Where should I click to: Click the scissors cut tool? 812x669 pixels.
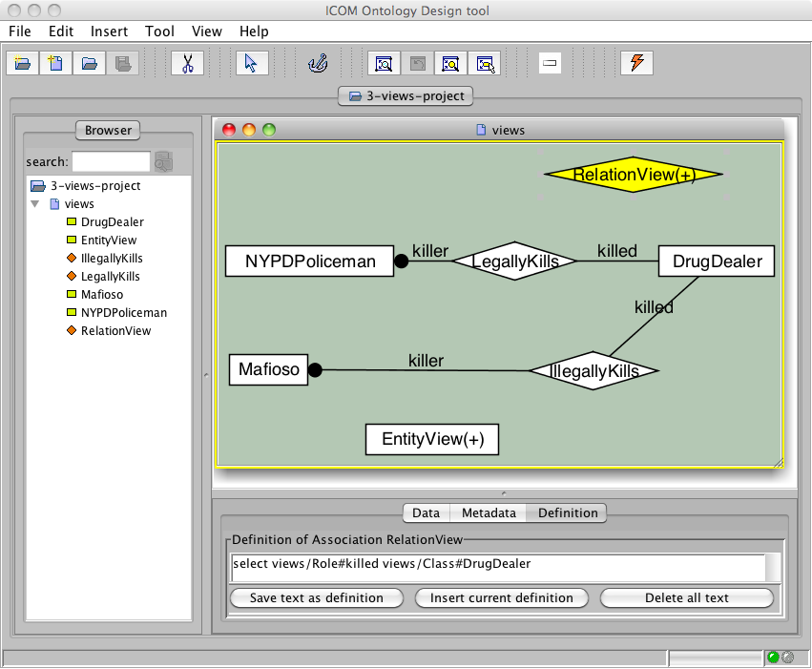click(x=187, y=63)
